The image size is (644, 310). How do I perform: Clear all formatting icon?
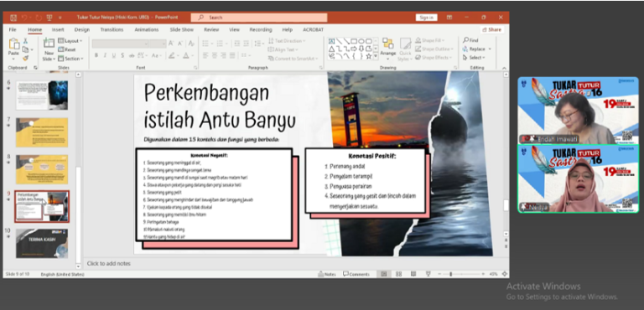pyautogui.click(x=191, y=44)
